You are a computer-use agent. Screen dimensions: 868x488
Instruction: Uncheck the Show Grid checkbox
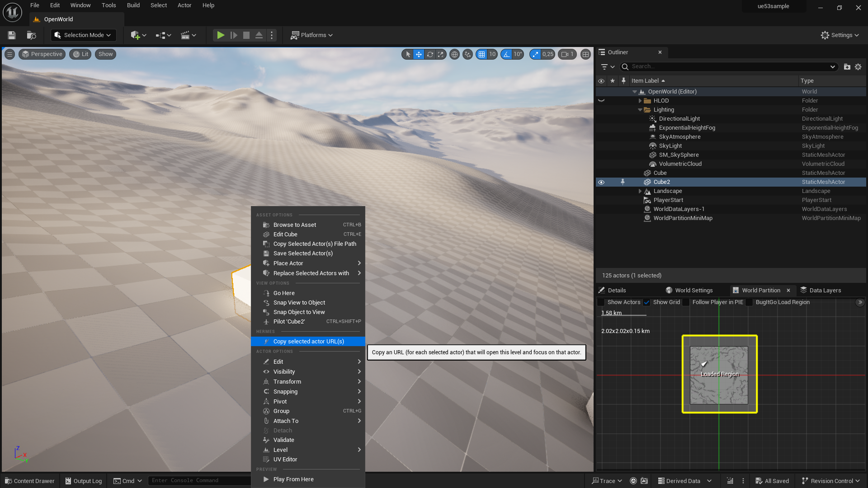(647, 302)
